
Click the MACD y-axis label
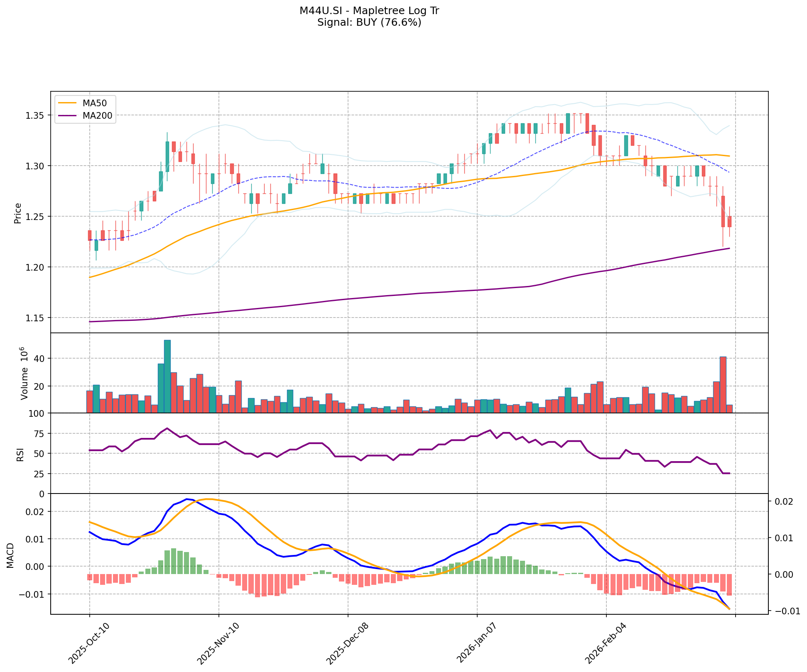coord(10,555)
